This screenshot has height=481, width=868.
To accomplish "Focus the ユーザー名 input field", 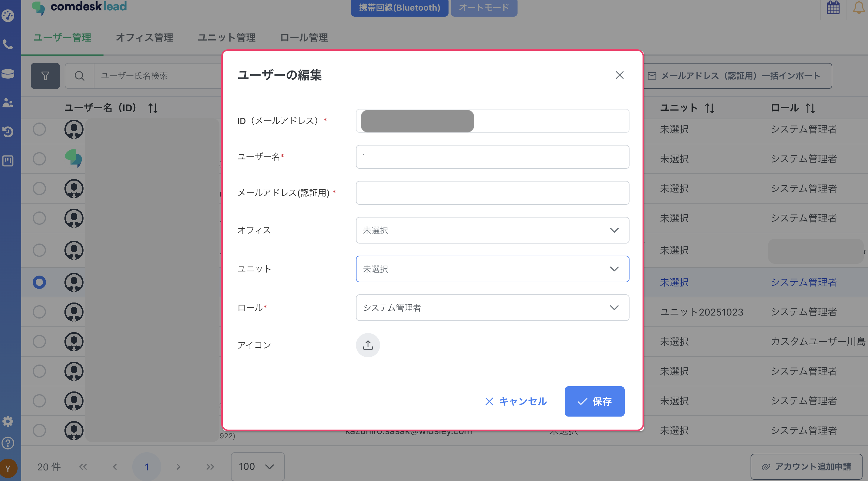I will [x=492, y=157].
